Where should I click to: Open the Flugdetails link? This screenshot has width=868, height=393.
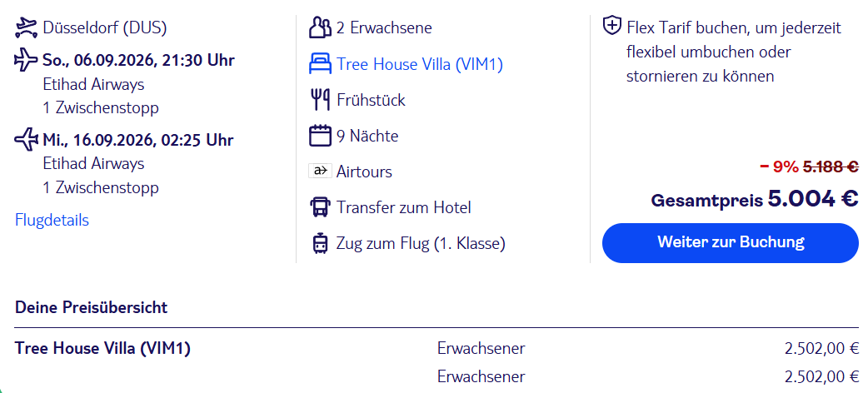(52, 220)
